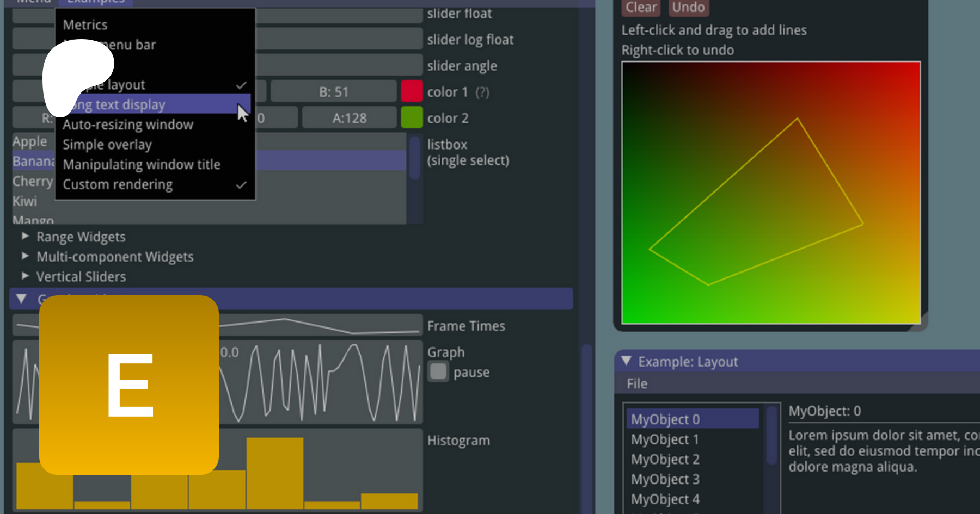Select Auto-resizing window from the menu
Viewport: 980px width, 514px height.
(128, 125)
